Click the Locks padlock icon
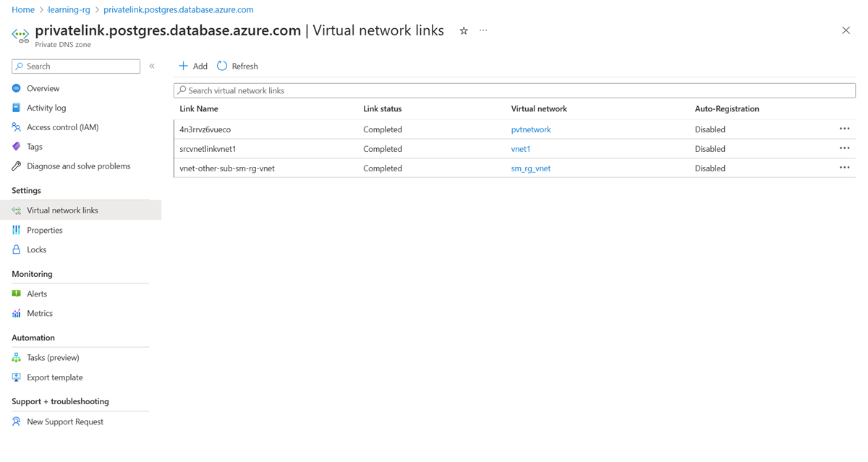Screen dimensions: 868x462 coord(17,249)
